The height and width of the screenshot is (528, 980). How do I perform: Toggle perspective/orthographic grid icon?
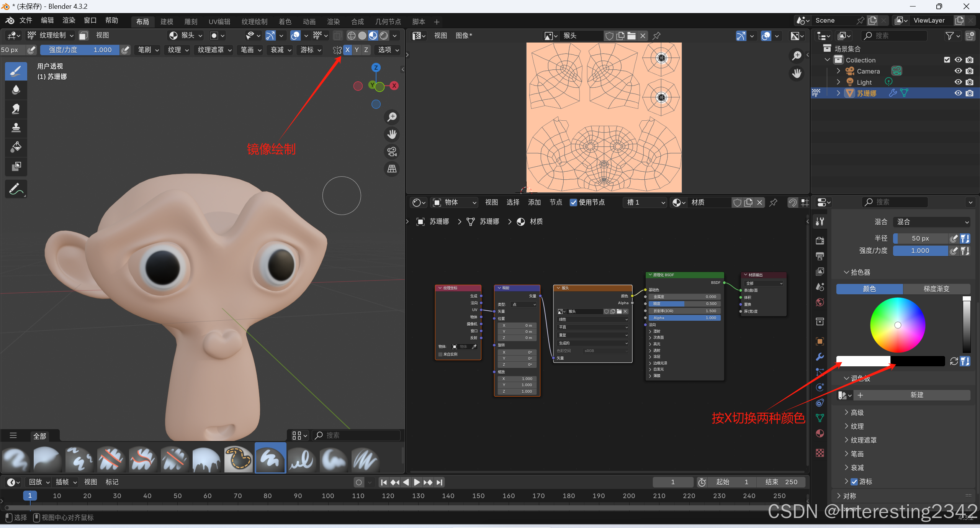392,169
